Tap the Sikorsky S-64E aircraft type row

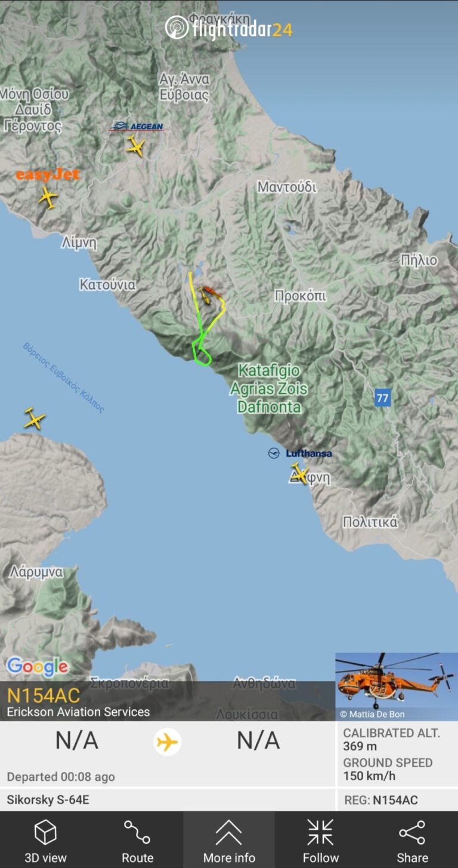pyautogui.click(x=168, y=799)
